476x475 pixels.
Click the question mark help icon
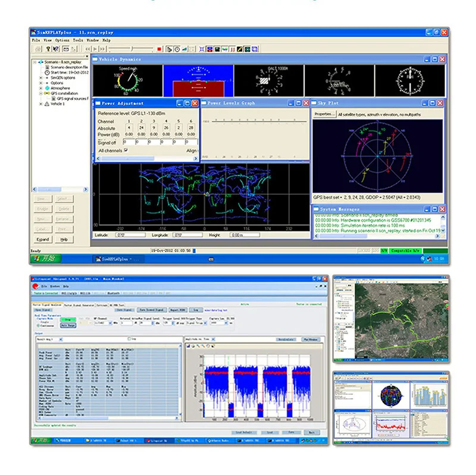[49, 49]
